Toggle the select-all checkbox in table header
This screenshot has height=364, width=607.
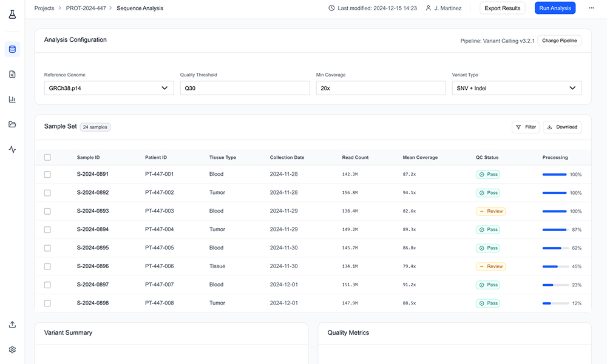[x=47, y=157]
